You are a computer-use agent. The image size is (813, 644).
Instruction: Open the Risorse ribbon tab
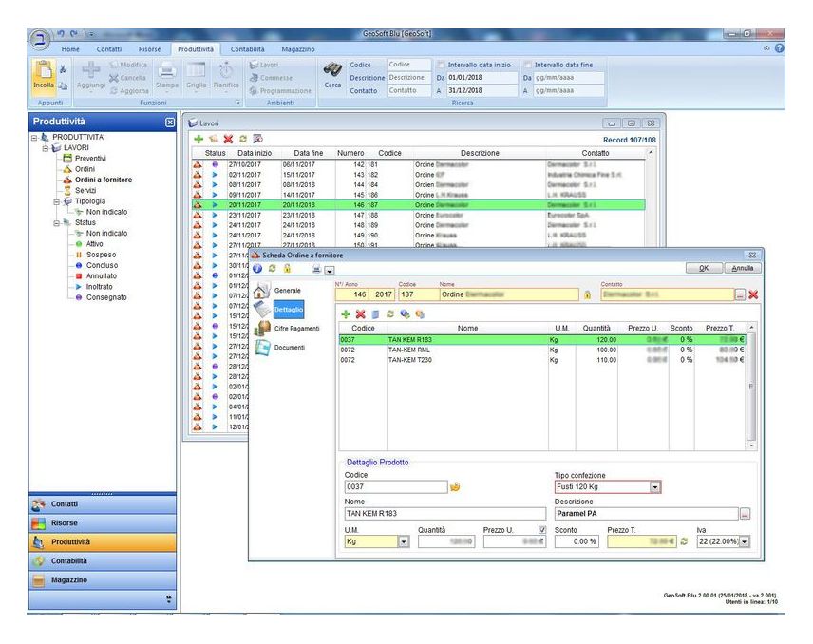(149, 49)
